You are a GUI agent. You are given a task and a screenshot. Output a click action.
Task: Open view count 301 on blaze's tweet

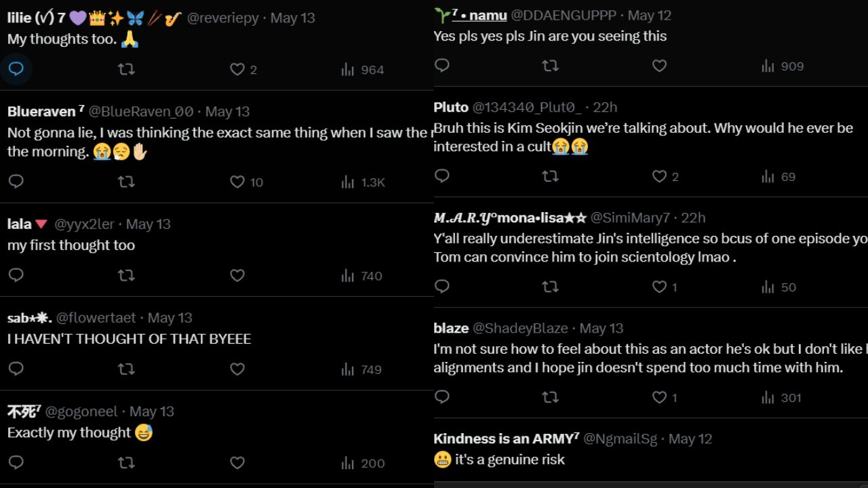click(781, 398)
